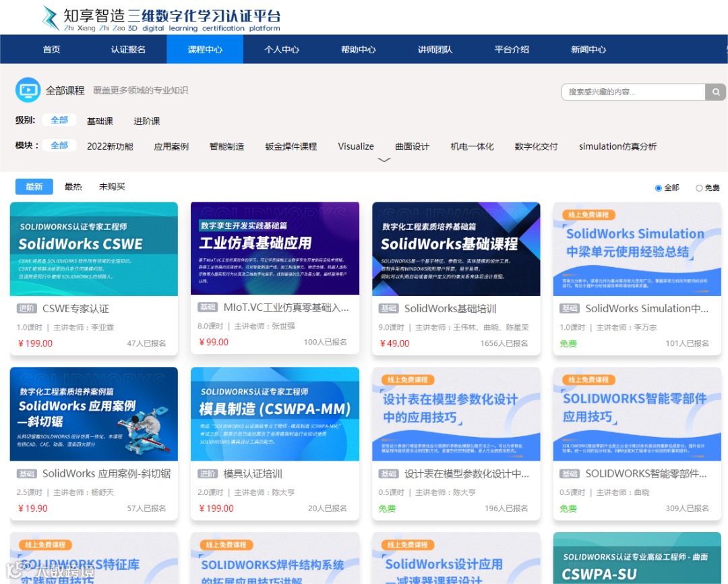Click the ¥199.00 price of CSWE专家认证

pos(35,343)
